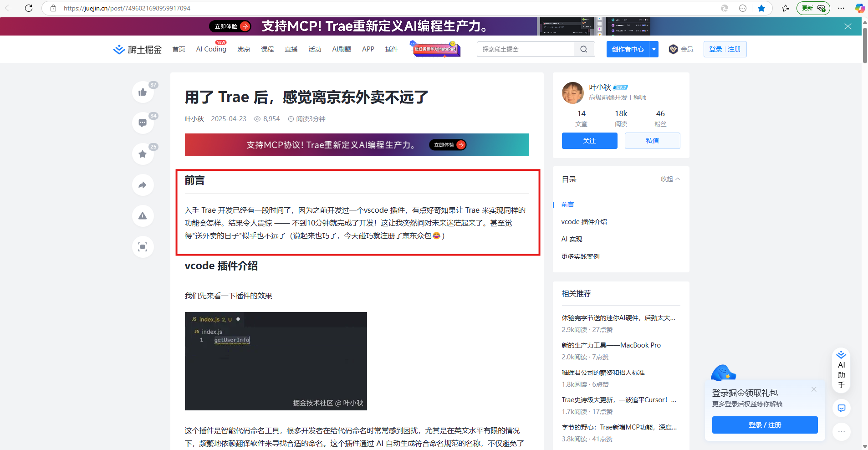Screen dimensions: 868x450
Task: Jump to 前言 in table of contents
Action: click(567, 205)
